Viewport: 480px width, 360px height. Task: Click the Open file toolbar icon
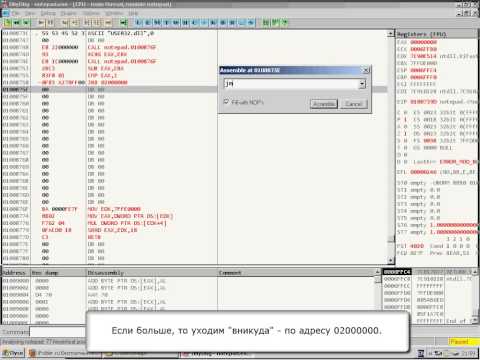click(7, 23)
